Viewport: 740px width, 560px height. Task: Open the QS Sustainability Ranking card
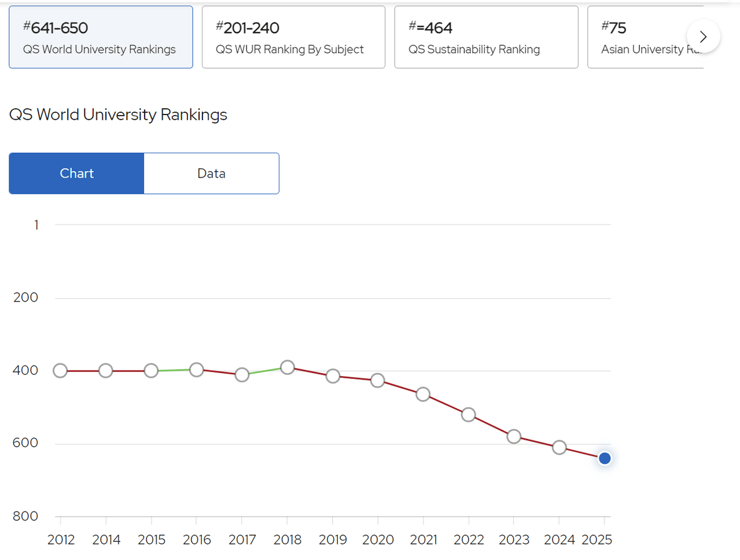click(486, 36)
